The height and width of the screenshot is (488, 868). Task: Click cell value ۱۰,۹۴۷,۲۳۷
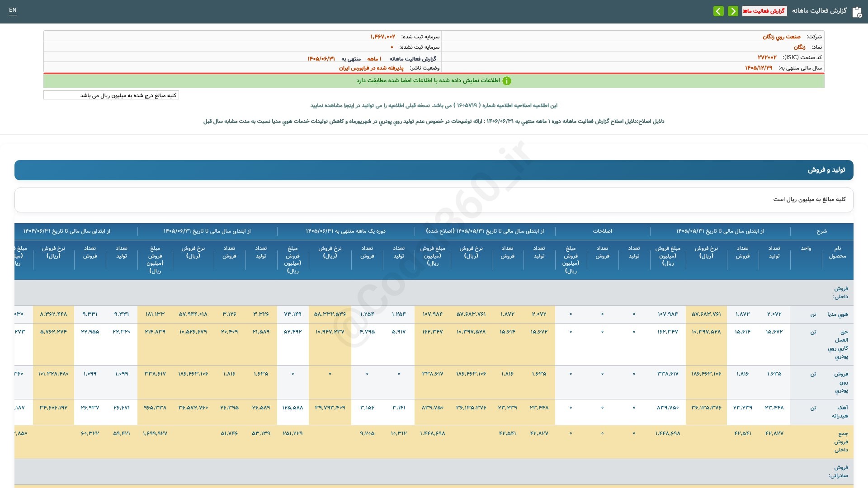330,332
